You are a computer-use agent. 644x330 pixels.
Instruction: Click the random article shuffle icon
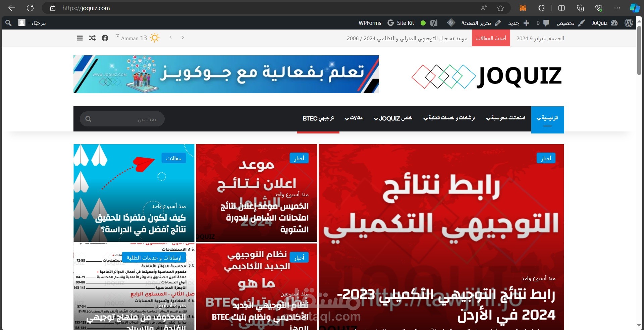coord(92,38)
